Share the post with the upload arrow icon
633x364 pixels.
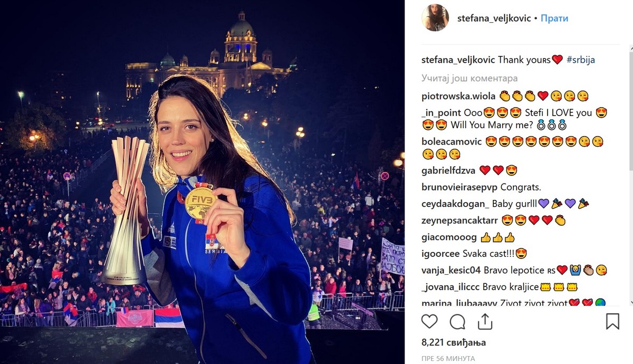pyautogui.click(x=485, y=321)
